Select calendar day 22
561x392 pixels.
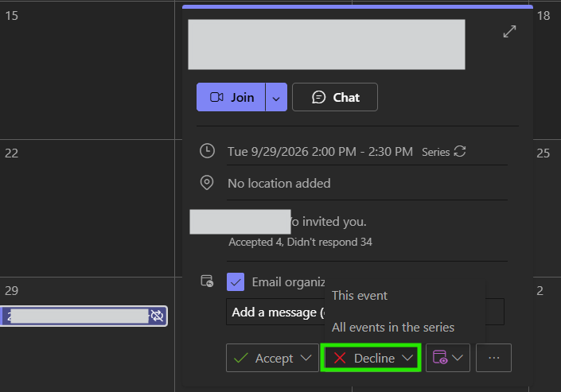pos(11,153)
